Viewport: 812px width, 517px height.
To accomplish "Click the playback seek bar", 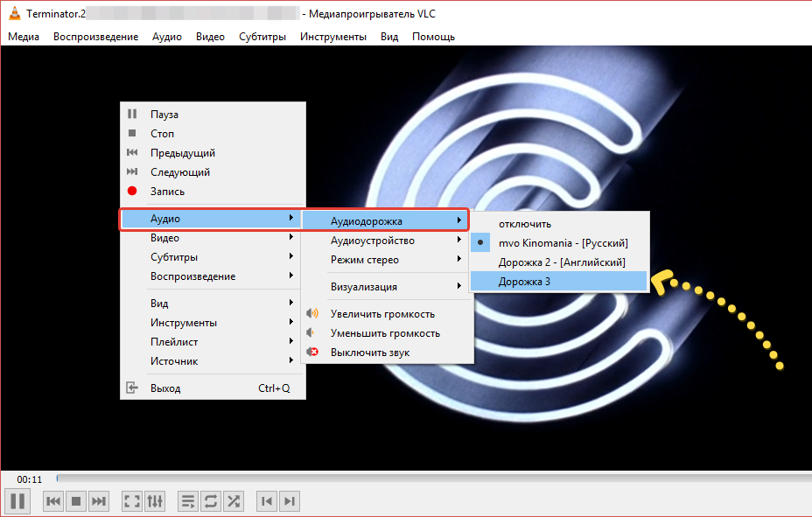I will 429,479.
